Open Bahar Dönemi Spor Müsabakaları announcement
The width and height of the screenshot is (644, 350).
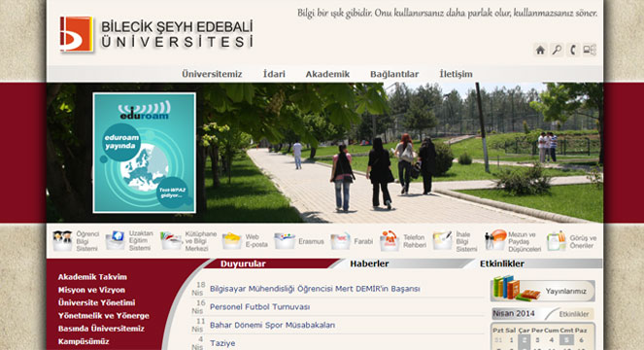[272, 325]
